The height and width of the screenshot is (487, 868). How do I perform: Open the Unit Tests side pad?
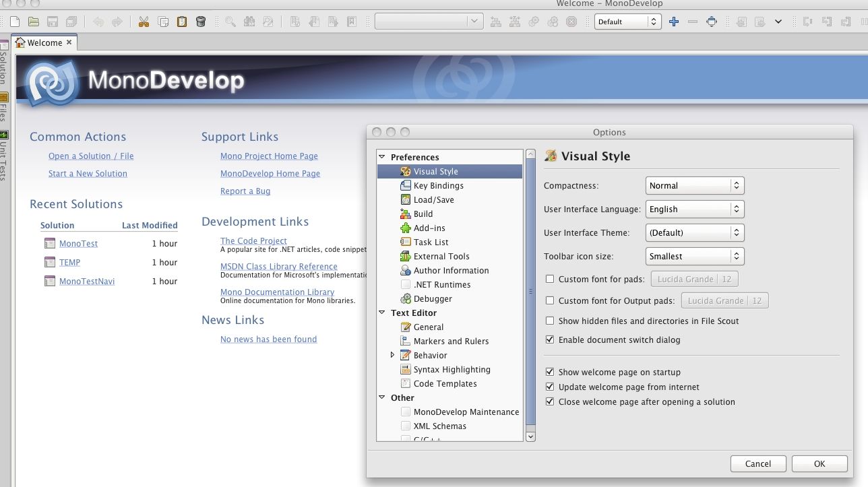3,156
